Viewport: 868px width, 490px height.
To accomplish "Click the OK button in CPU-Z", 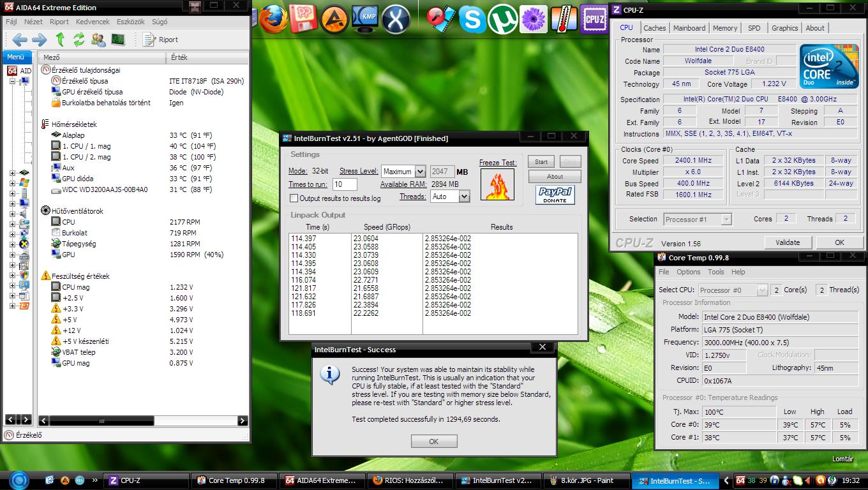I will (839, 242).
